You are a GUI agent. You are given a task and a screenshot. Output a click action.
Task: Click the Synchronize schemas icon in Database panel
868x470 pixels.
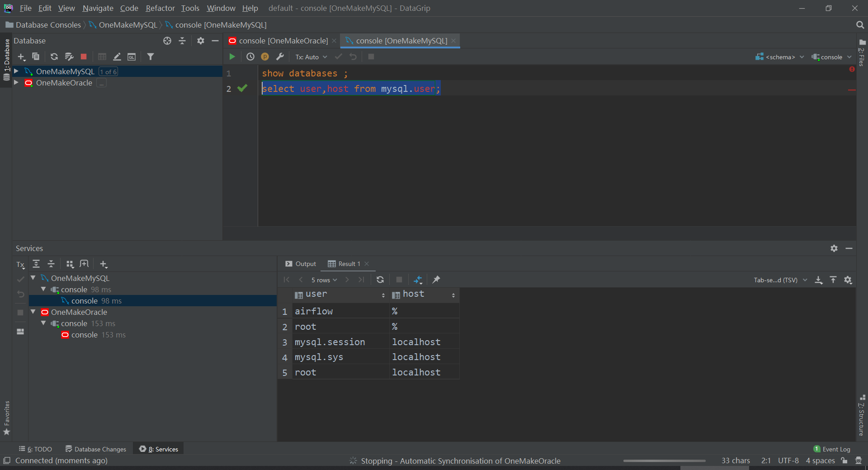(69, 57)
